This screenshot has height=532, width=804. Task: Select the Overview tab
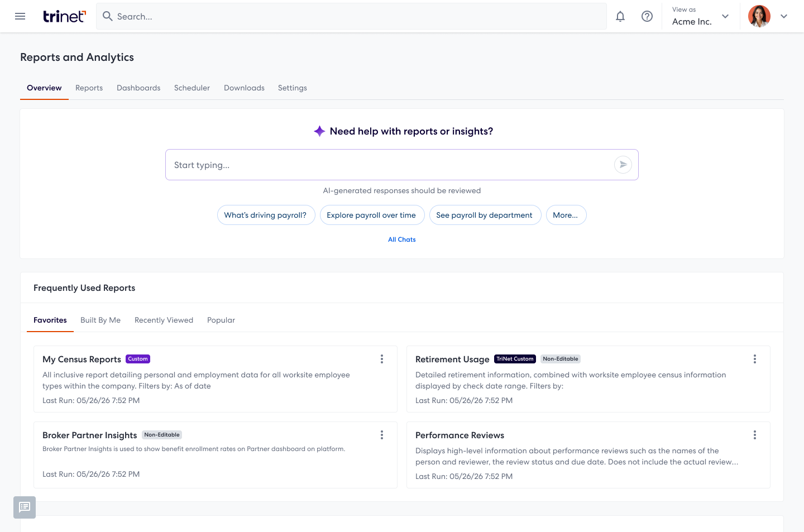pos(44,88)
